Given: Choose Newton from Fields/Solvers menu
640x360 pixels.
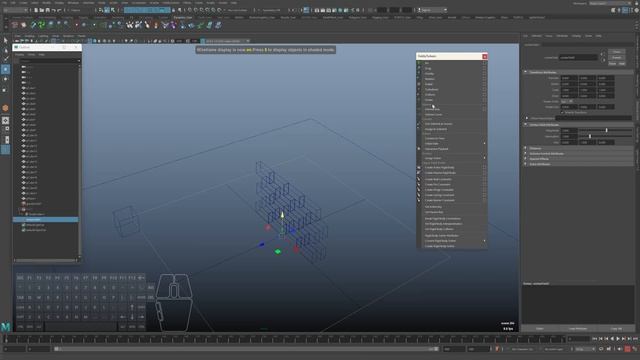Looking at the screenshot, I should [429, 79].
